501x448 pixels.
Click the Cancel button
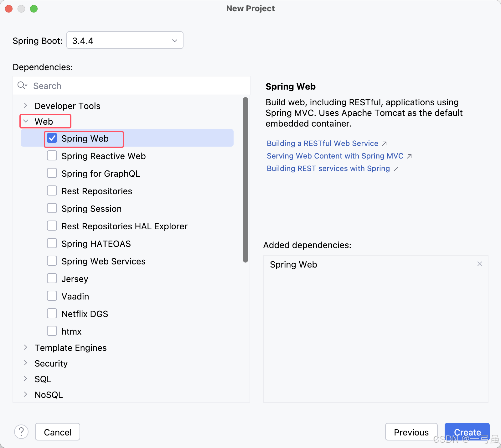58,432
